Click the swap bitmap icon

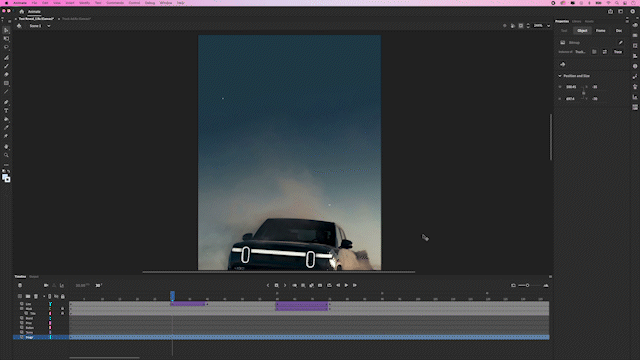pos(604,52)
